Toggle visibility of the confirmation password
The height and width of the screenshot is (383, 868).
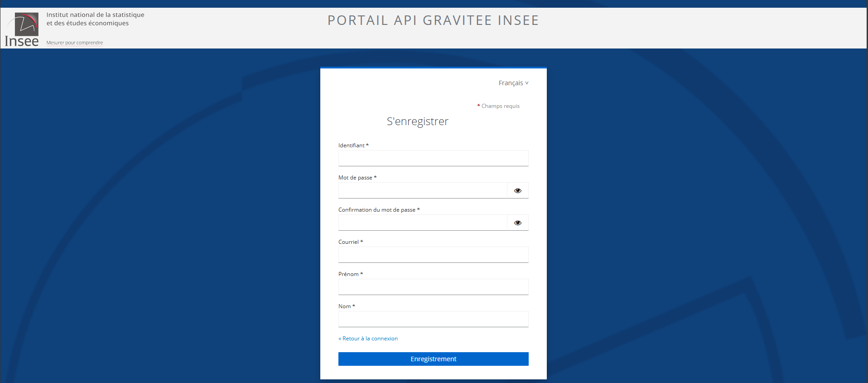pyautogui.click(x=517, y=223)
